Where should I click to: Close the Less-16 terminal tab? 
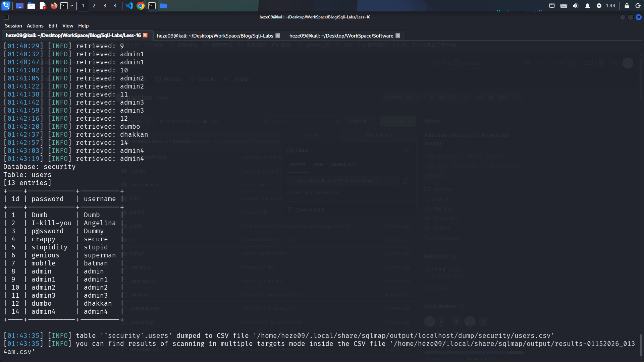pos(145,35)
